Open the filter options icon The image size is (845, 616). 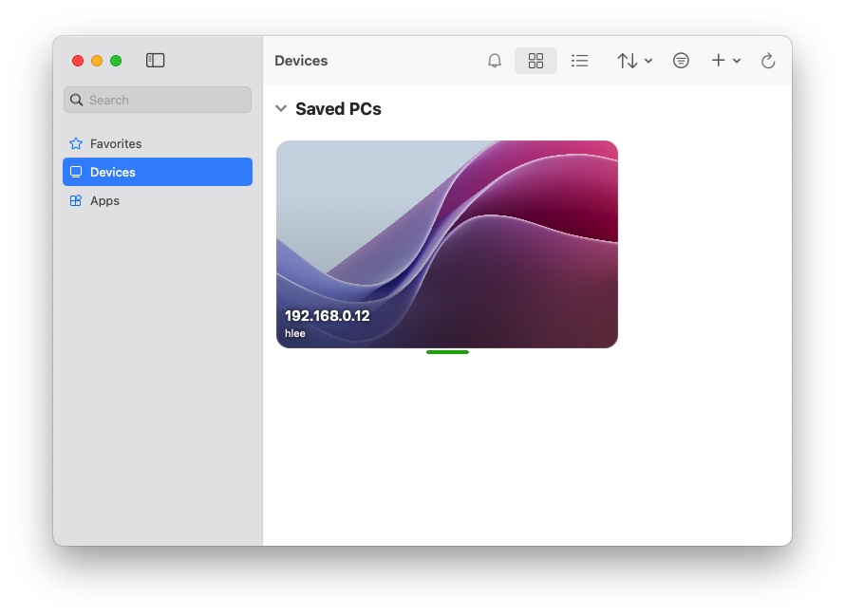coord(681,61)
